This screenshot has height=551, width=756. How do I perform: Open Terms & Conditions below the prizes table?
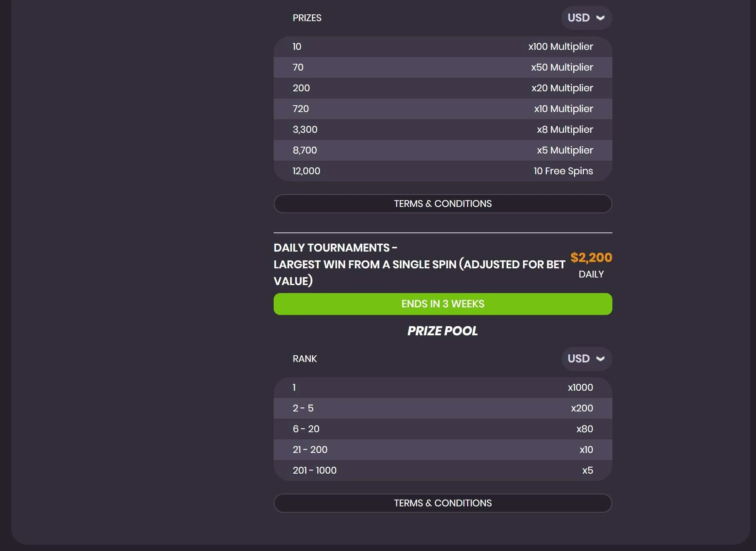(442, 204)
